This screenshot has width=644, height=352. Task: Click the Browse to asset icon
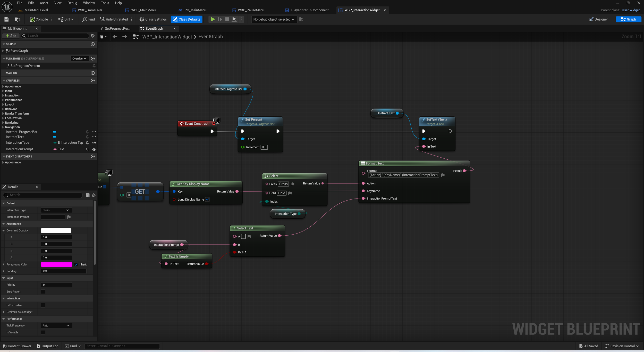18,19
